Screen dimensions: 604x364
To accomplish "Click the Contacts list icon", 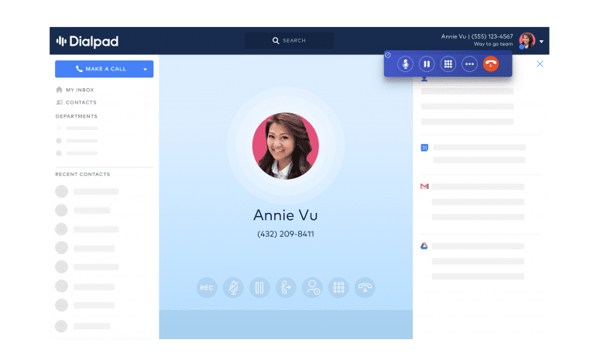I will tap(60, 102).
